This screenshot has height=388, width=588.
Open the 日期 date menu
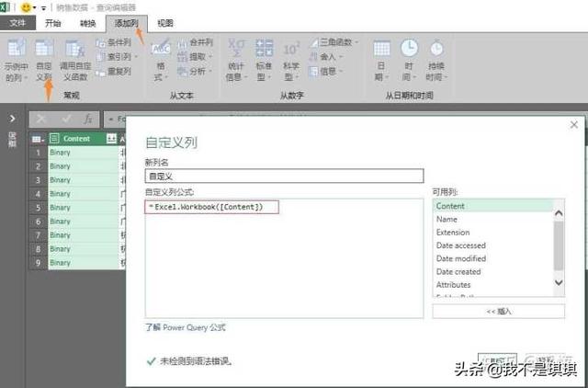(x=381, y=61)
